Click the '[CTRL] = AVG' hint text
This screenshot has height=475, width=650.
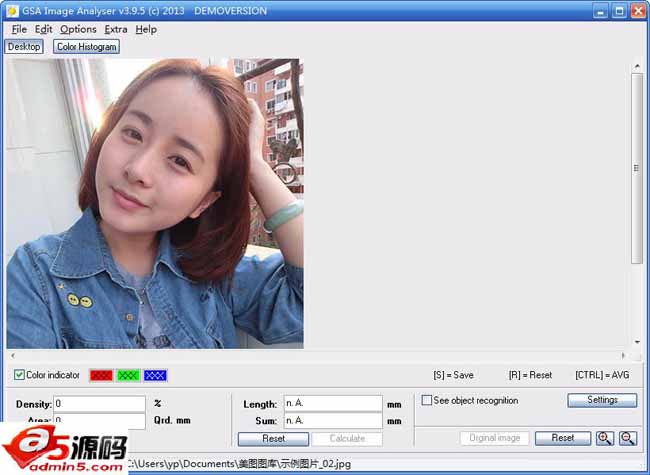[x=602, y=375]
